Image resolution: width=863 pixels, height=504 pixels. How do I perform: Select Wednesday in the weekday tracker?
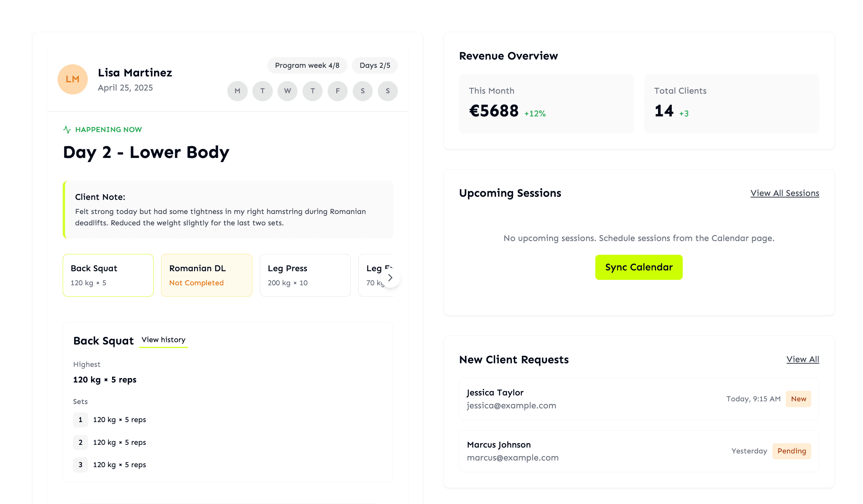click(x=287, y=91)
